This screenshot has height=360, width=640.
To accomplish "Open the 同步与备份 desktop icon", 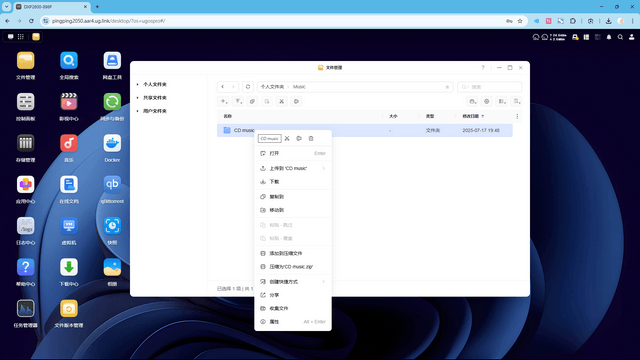I will click(x=112, y=102).
